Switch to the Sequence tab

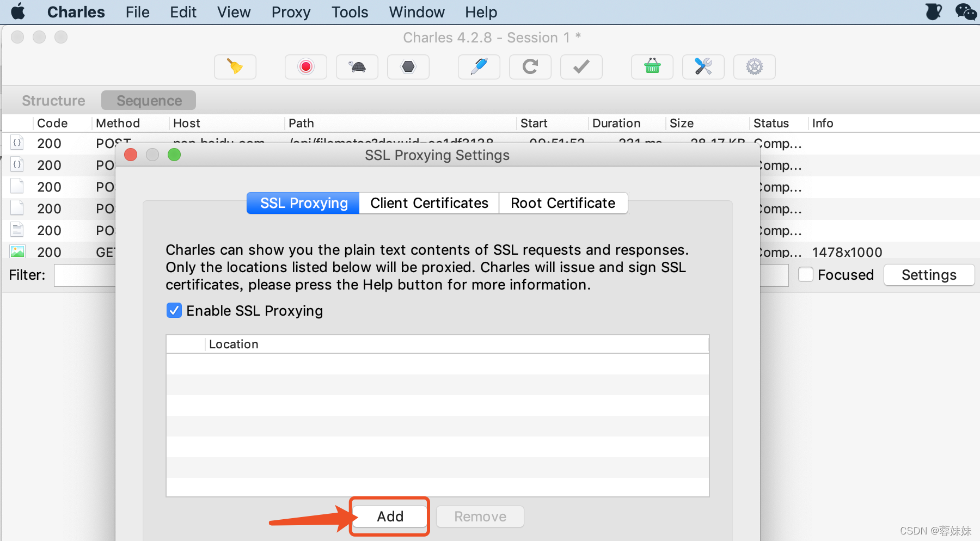point(149,101)
